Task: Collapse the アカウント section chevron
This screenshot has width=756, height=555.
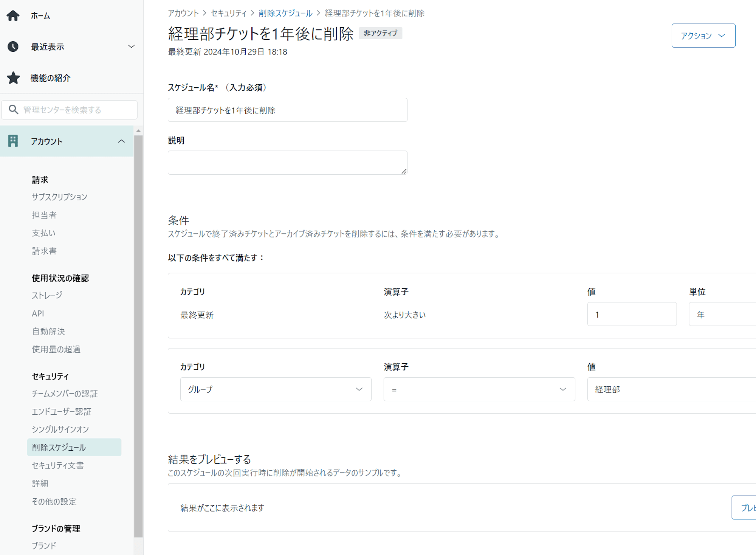Action: click(121, 141)
